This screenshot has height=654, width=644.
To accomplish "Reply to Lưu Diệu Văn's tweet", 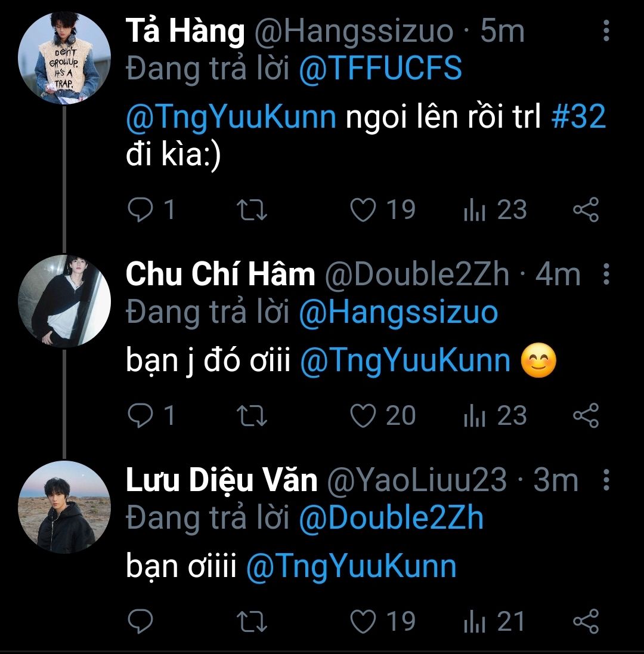I will coord(141,622).
